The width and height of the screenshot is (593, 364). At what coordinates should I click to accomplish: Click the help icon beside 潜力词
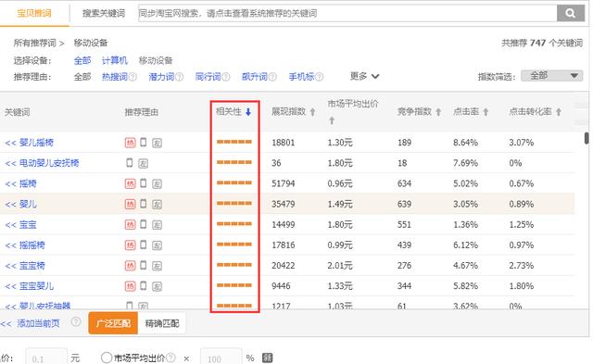(180, 77)
